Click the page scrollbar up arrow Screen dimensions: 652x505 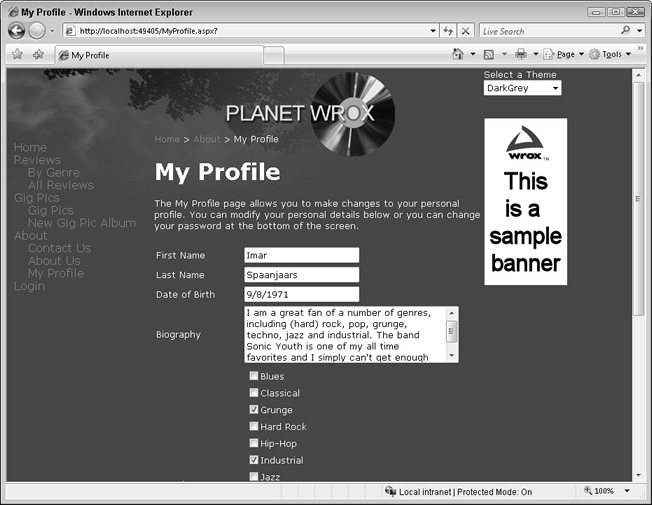pyautogui.click(x=638, y=75)
